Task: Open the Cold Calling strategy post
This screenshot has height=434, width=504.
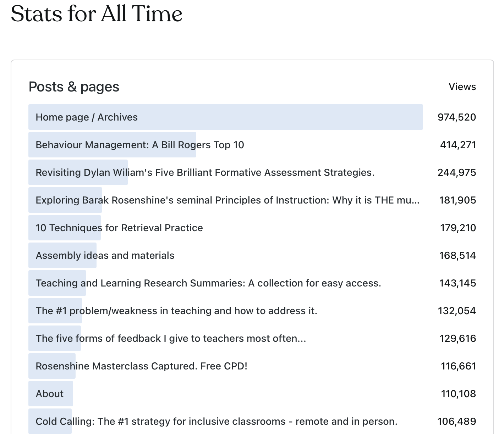Action: (x=217, y=422)
